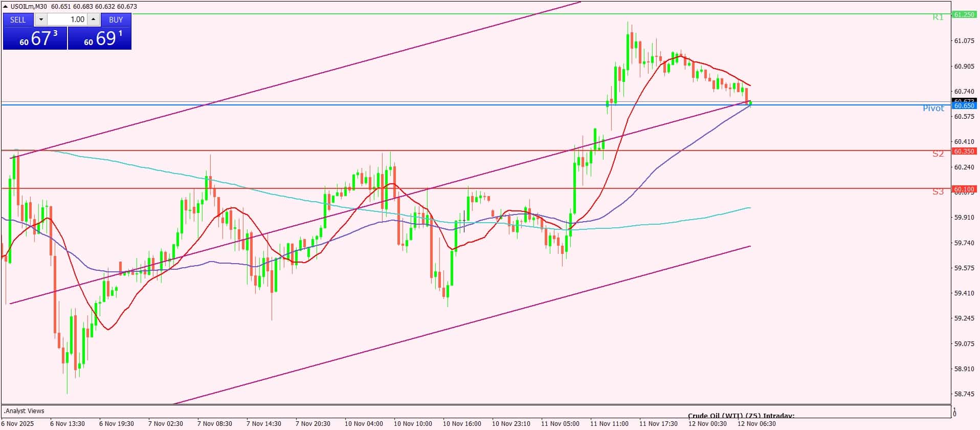980x430 pixels.
Task: Click the 58.745 price scale value
Action: (964, 394)
